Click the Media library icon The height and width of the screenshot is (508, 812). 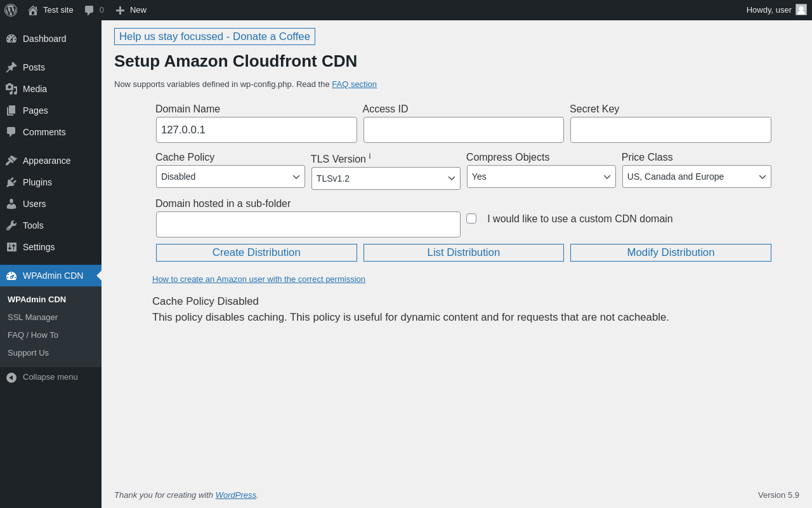11,89
